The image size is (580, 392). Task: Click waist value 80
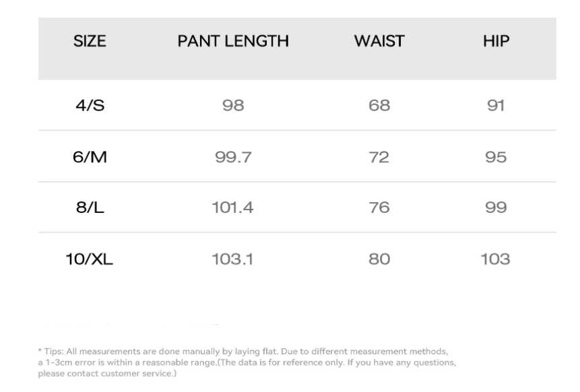coord(379,259)
